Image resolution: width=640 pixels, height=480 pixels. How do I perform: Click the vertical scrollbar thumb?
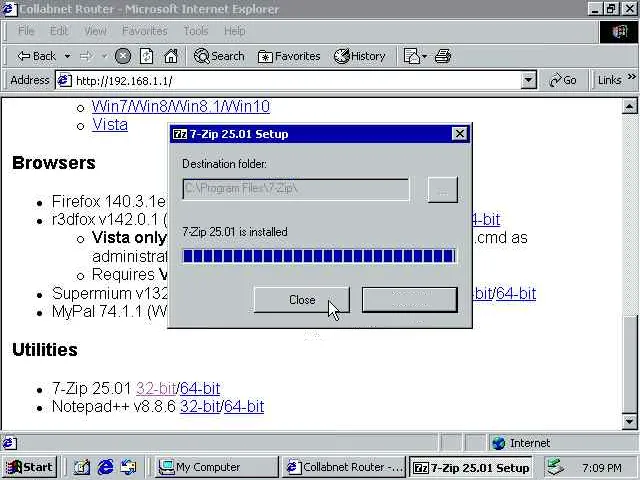629,364
